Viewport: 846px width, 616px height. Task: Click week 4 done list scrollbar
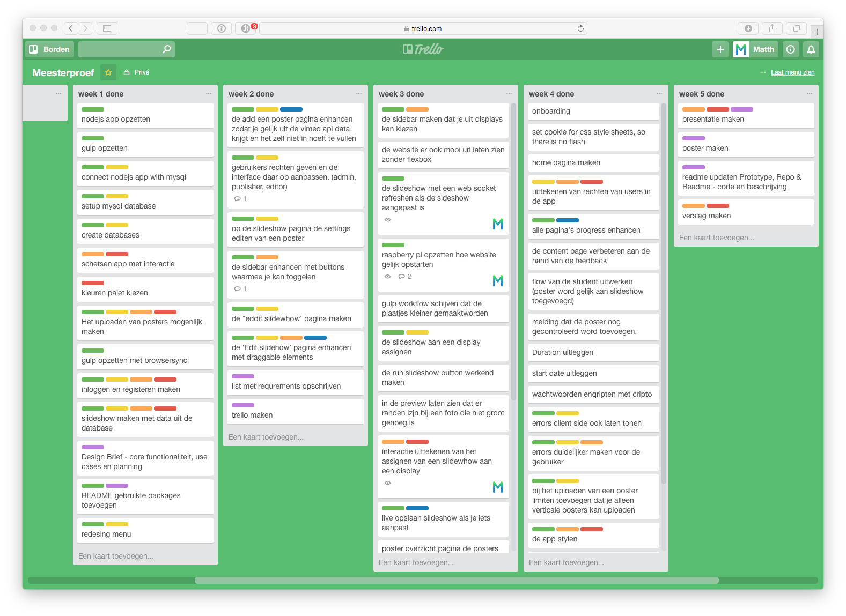[664, 293]
